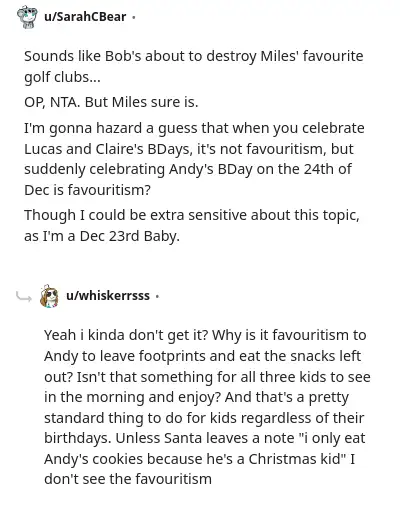Click the phrase 'Lucas and Claire's BDays'
Viewport: 400px width, 515px height.
point(107,149)
